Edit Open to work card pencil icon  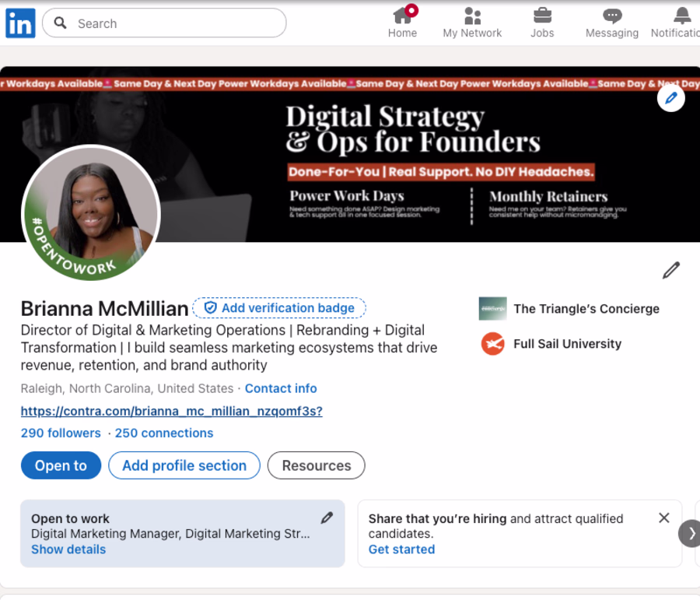point(327,518)
